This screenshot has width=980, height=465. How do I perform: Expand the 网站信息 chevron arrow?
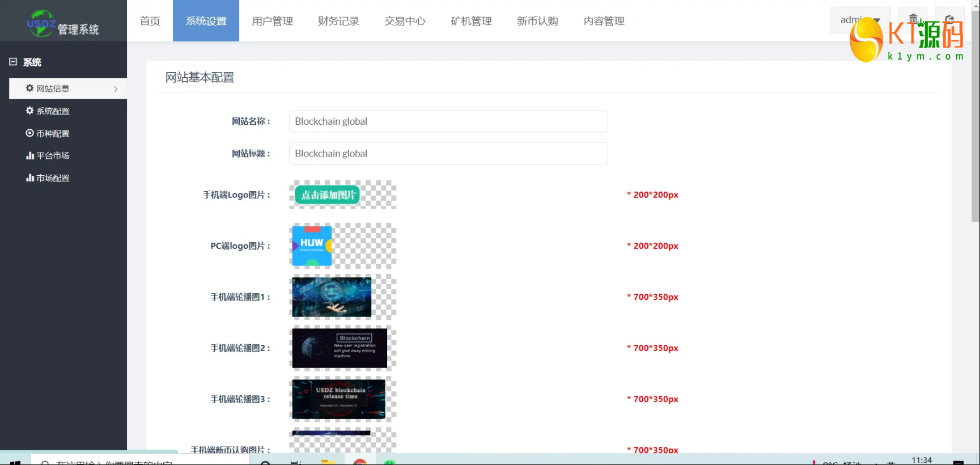pyautogui.click(x=116, y=89)
